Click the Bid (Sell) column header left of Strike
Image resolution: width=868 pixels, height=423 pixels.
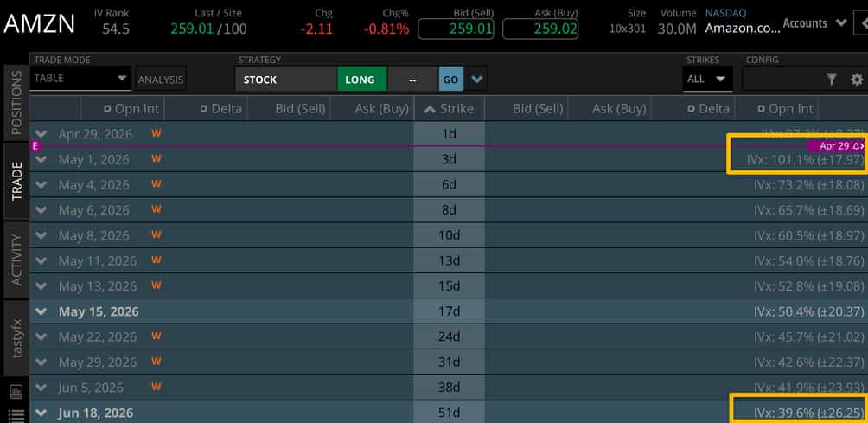pos(300,109)
